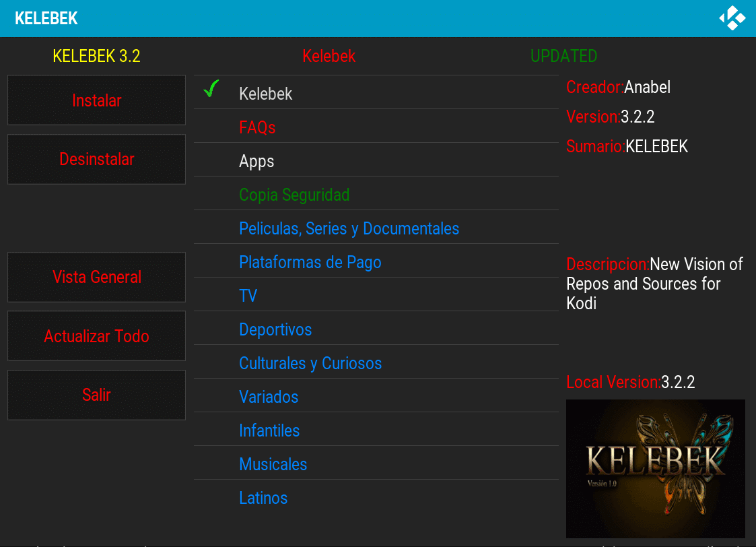Screen dimensions: 756x547
Task: Open the Musicales category
Action: pos(273,464)
